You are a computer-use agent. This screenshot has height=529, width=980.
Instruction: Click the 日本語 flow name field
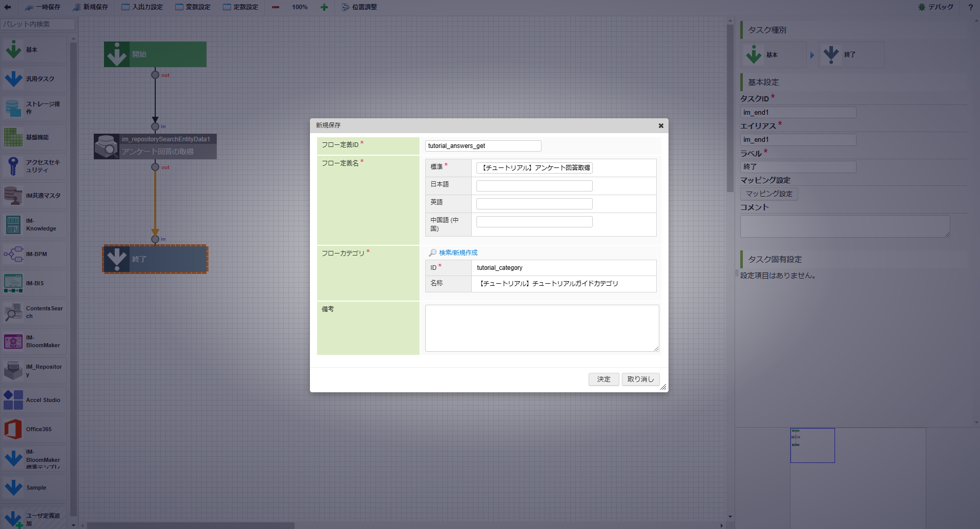pyautogui.click(x=534, y=186)
